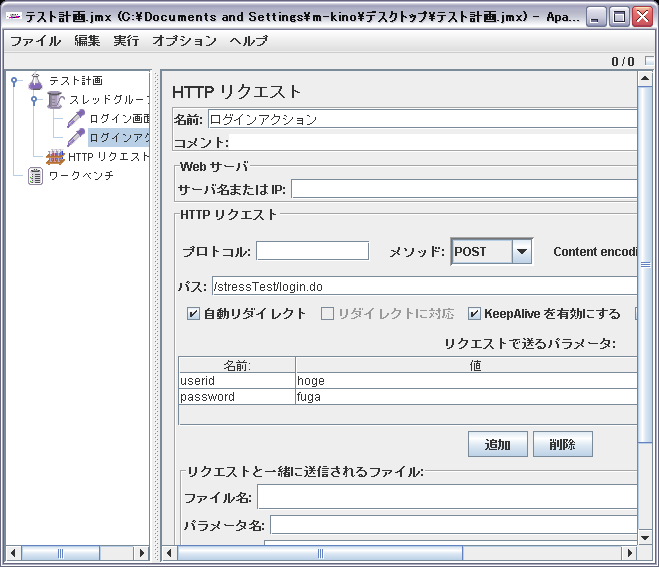Click the test tubes icon for HTTP リクエスト
Viewport: 659px width, 567px height.
55,157
